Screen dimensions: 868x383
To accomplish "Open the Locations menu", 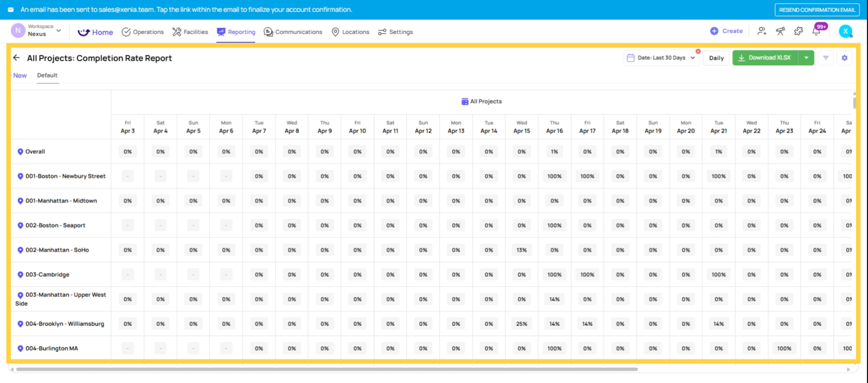I will [350, 32].
